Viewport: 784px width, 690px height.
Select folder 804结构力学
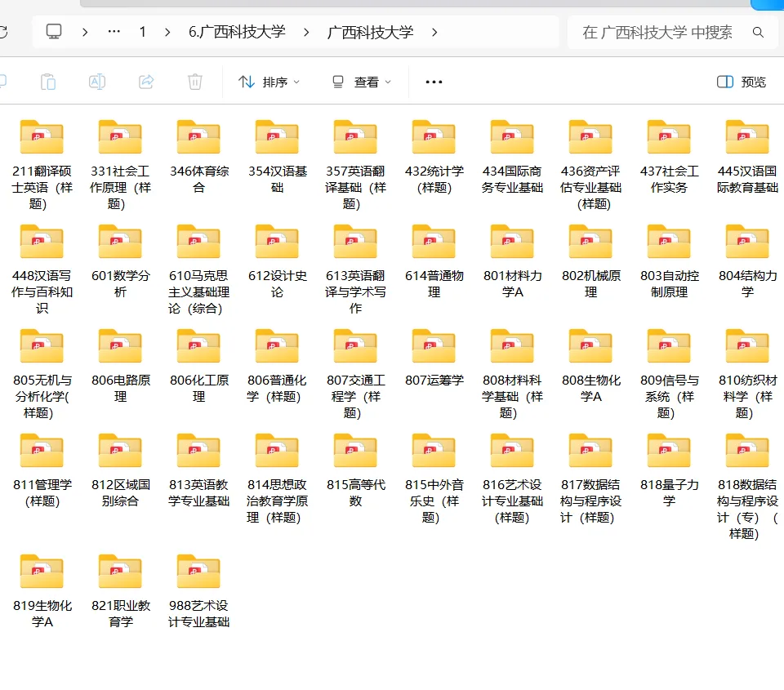tap(747, 261)
